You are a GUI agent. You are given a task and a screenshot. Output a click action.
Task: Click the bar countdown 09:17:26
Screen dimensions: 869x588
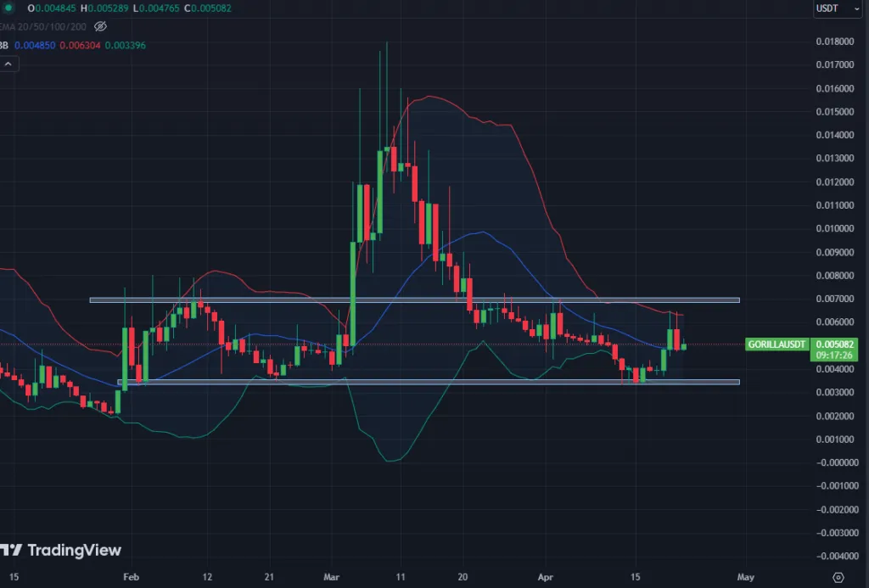[x=834, y=356]
